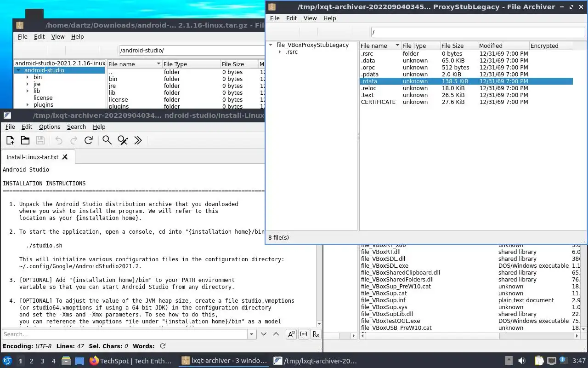The height and width of the screenshot is (368, 588).
Task: Open Edit menu in ProxyStubLegacy archiver window
Action: coord(292,18)
